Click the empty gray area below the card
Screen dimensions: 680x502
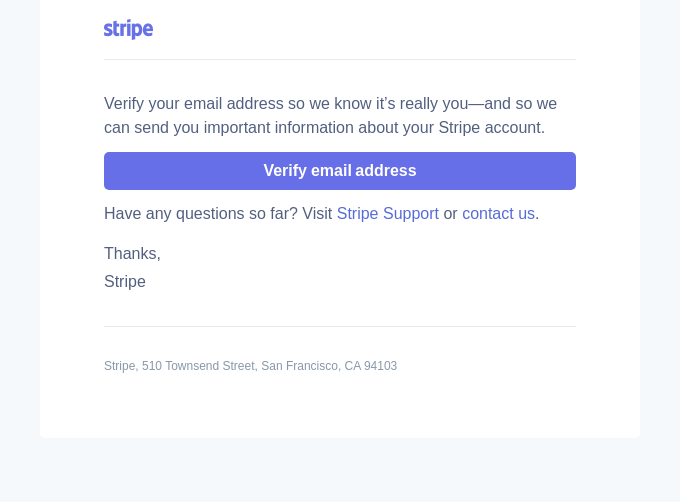coord(340,470)
